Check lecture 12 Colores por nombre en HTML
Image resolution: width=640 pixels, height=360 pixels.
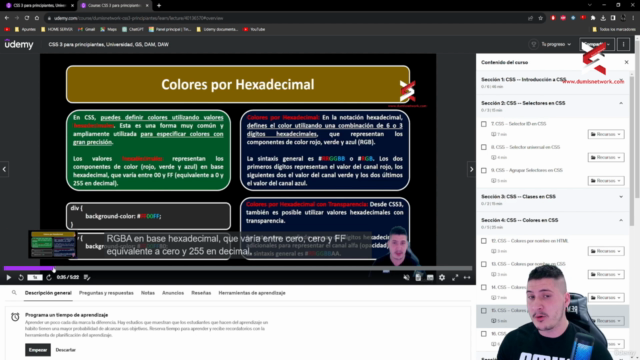pyautogui.click(x=484, y=241)
